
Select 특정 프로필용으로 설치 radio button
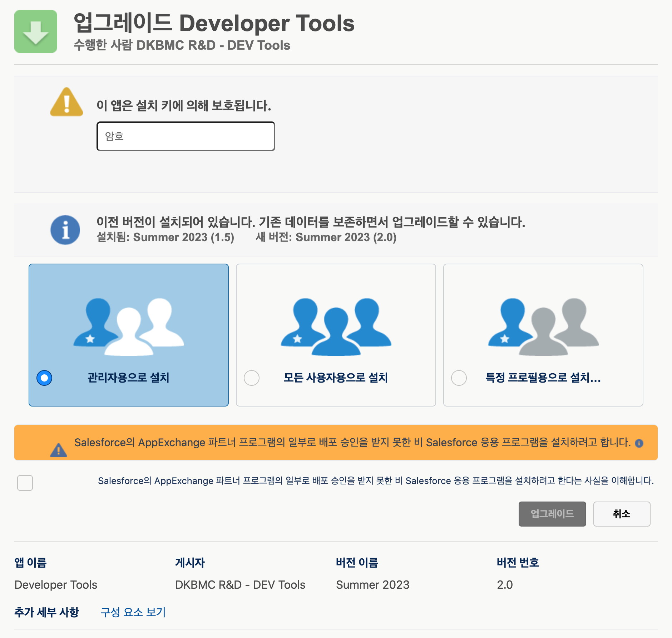point(459,378)
